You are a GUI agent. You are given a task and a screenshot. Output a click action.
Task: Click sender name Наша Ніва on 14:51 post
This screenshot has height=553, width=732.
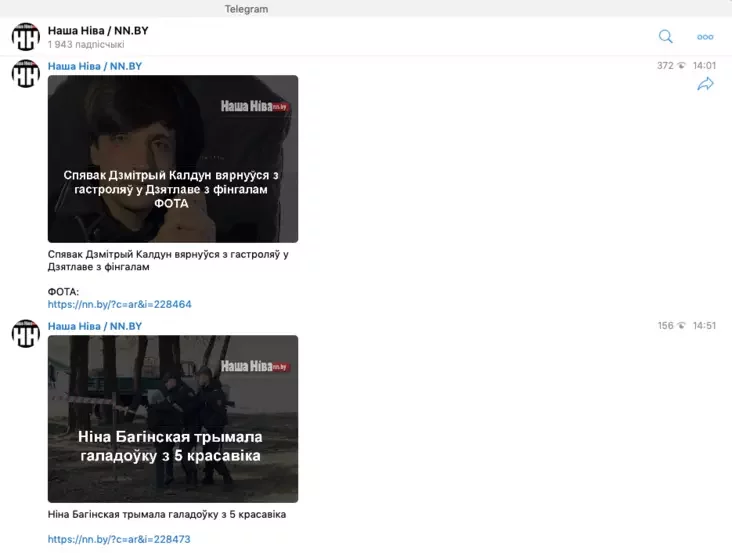pyautogui.click(x=95, y=326)
